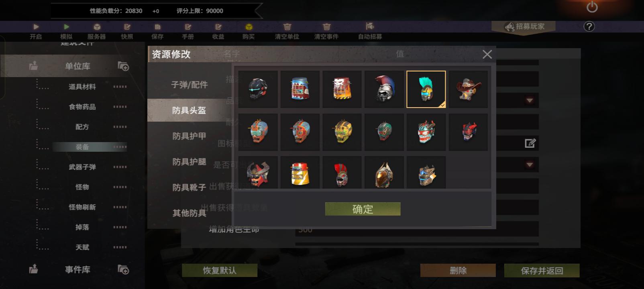The height and width of the screenshot is (289, 644).
Task: Switch to 防具护甲 category tab
Action: [189, 136]
